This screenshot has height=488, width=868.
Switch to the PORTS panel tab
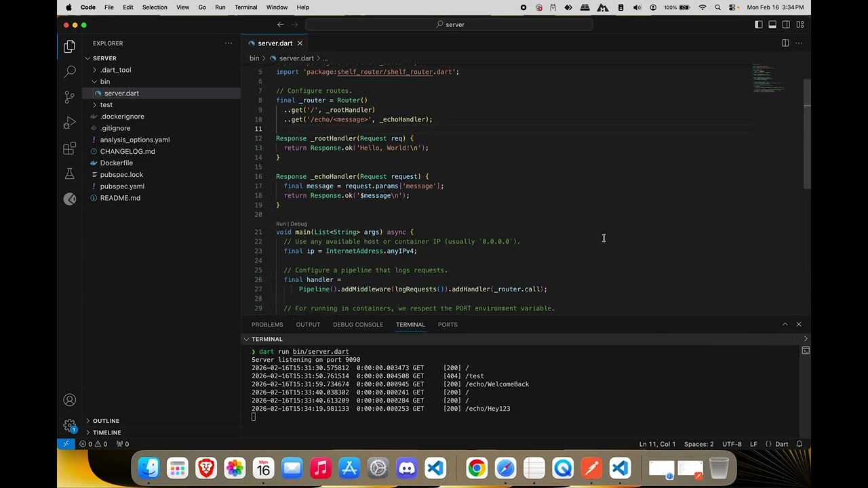(x=448, y=324)
